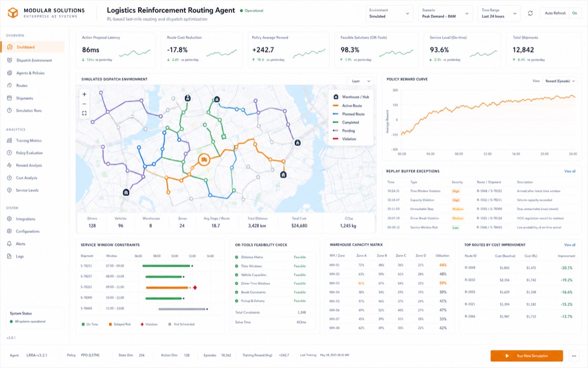
Task: Toggle the Time Windows check mark
Action: (x=237, y=266)
